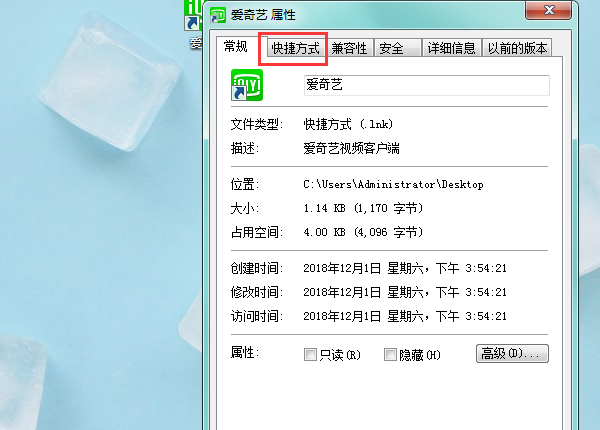Screen dimensions: 600x430
Task: Close the 爱奇艺 属性 dialog
Action: (x=549, y=10)
